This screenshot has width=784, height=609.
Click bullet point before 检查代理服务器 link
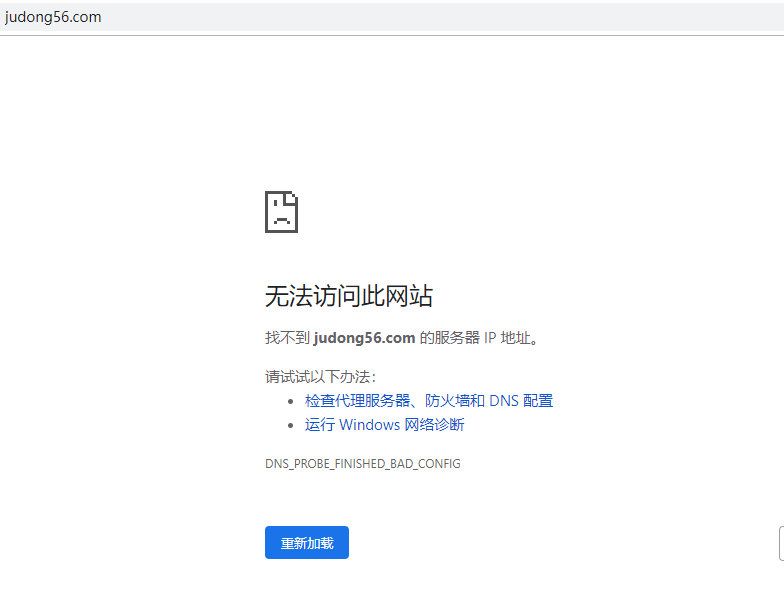click(291, 401)
